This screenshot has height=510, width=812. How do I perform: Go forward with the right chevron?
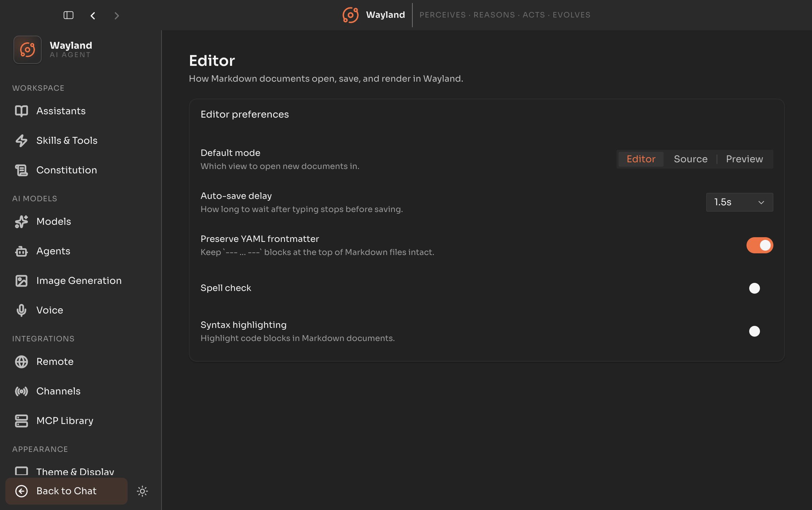(x=117, y=15)
